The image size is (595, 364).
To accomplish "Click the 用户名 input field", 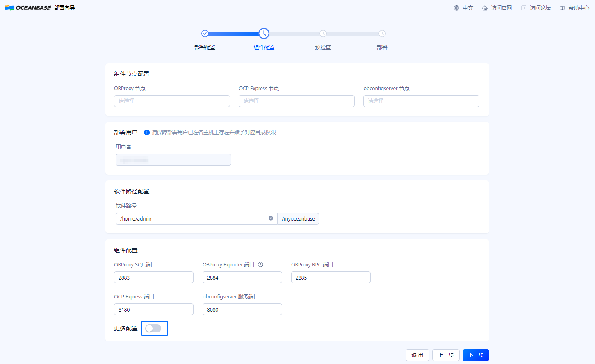I will pos(173,159).
